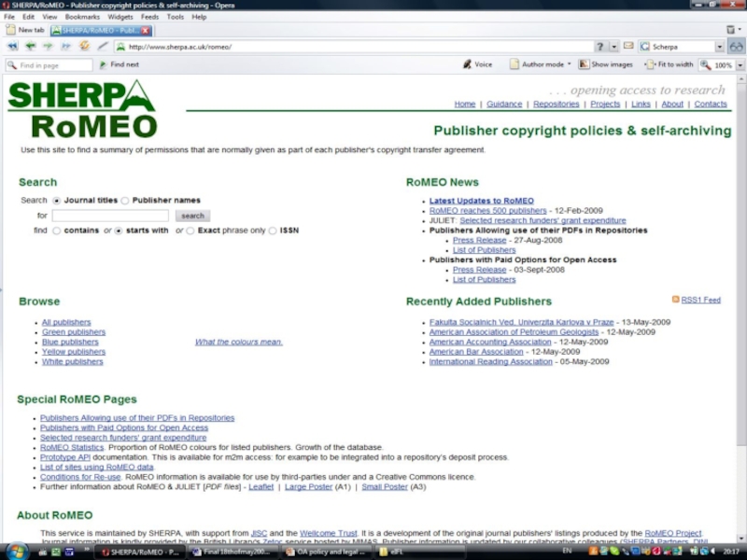Viewport: 747px width, 560px height.
Task: Click the URL address field
Action: point(353,47)
